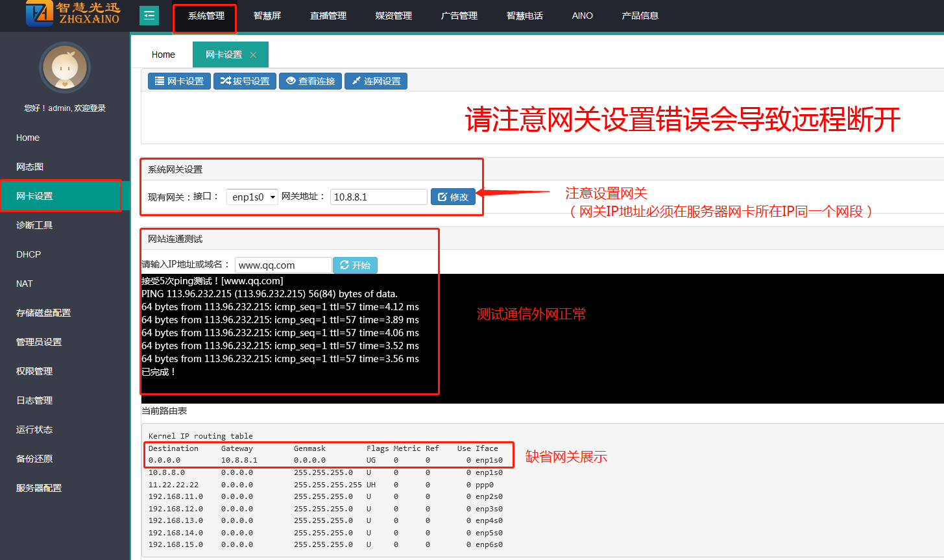
Task: Open 智慧屏 in top menu
Action: pyautogui.click(x=267, y=16)
